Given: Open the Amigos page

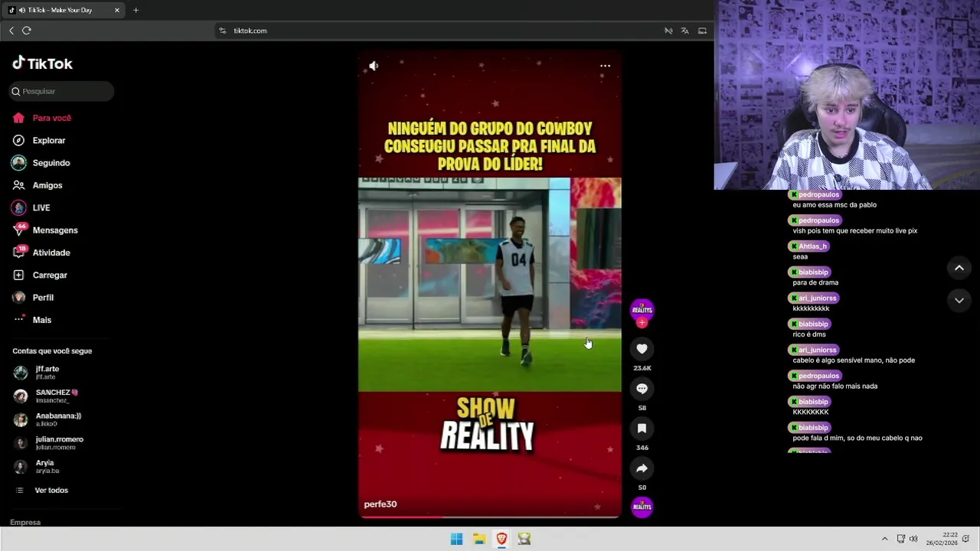Looking at the screenshot, I should (47, 185).
